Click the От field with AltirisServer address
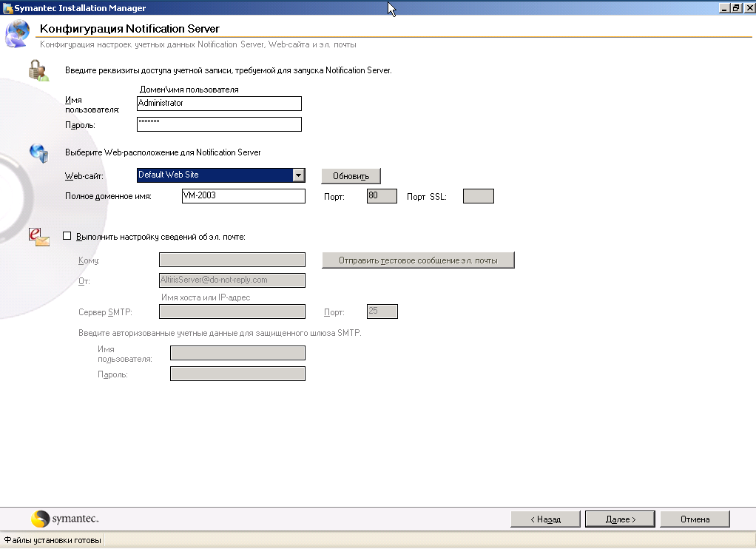Screen dimensions: 756x549 pyautogui.click(x=232, y=280)
